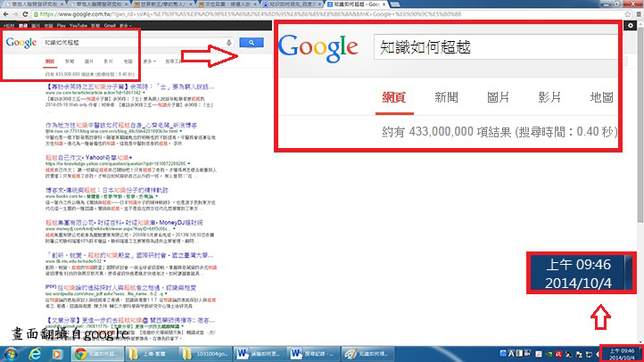Screen dimensions: 644x362
Task: Open Windows Media Player taskbar icon
Action: [57, 354]
